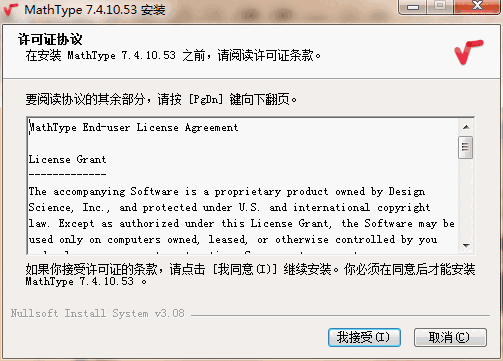Click the line 'The accompanying Software is a proprietary'

click(227, 192)
